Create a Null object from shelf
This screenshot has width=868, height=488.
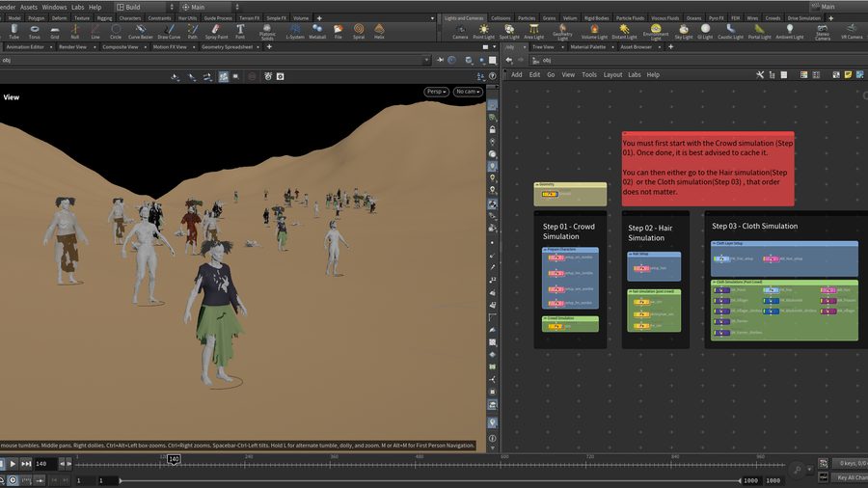point(74,31)
